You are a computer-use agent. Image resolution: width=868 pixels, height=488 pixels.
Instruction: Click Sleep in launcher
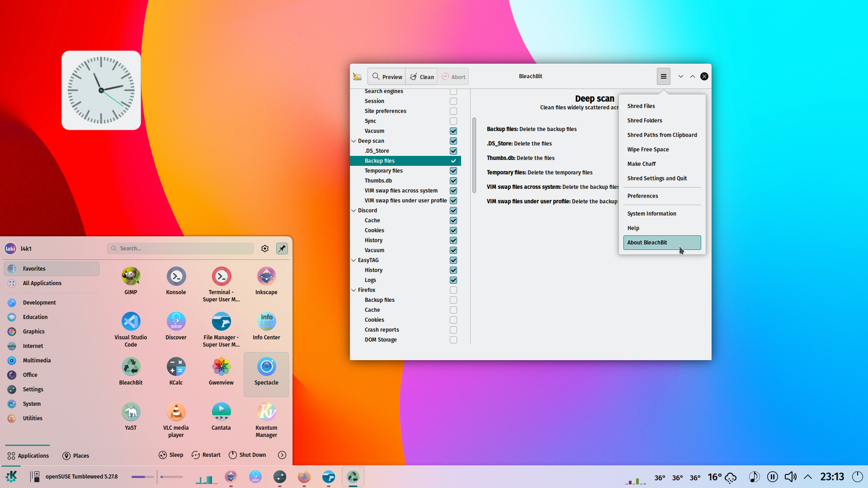(171, 455)
